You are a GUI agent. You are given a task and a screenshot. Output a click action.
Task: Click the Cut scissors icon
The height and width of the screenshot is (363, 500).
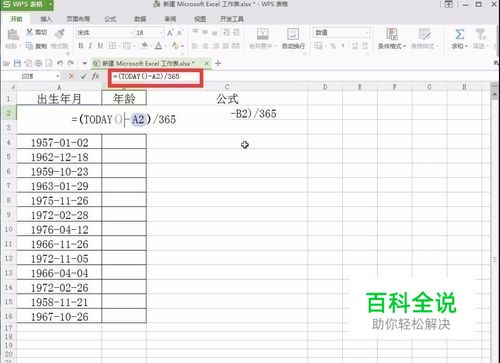coord(30,32)
